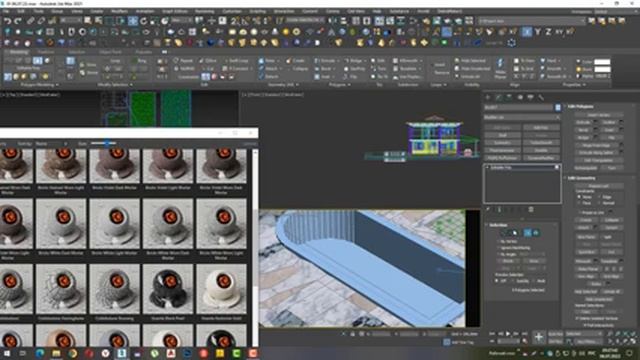640x360 pixels.
Task: Restrict to XY plane constraint button
Action: (x=559, y=31)
